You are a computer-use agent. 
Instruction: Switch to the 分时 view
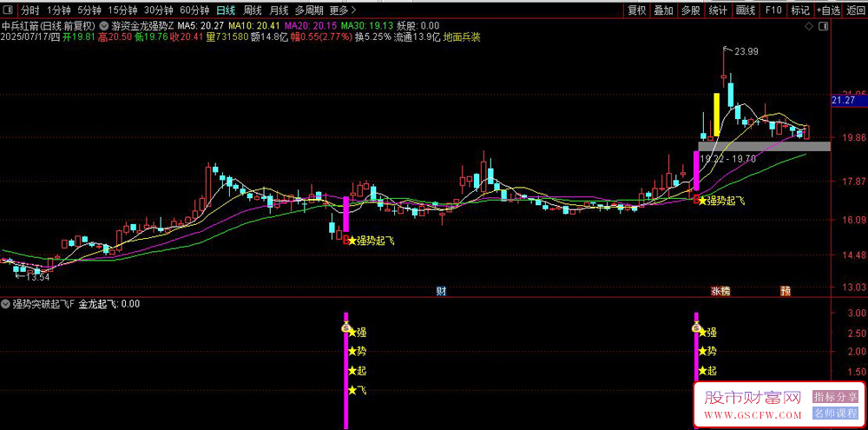click(x=30, y=10)
